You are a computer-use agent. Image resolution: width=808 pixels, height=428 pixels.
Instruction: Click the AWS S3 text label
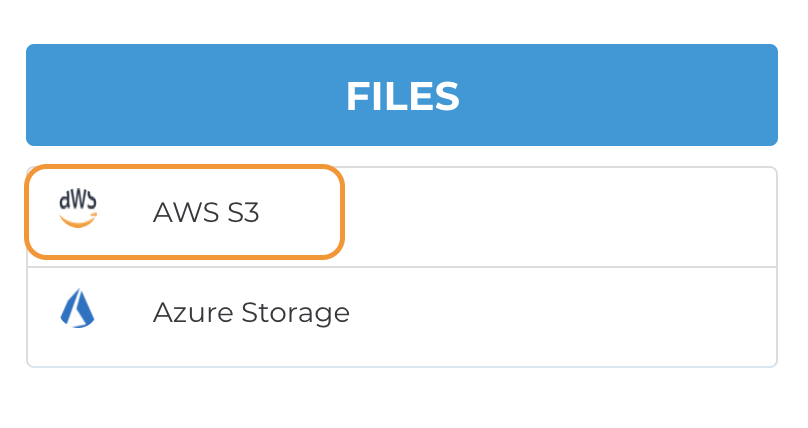coord(205,212)
